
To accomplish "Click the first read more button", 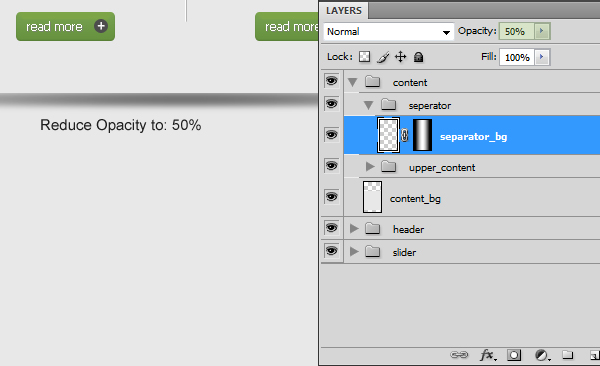I will pyautogui.click(x=65, y=26).
